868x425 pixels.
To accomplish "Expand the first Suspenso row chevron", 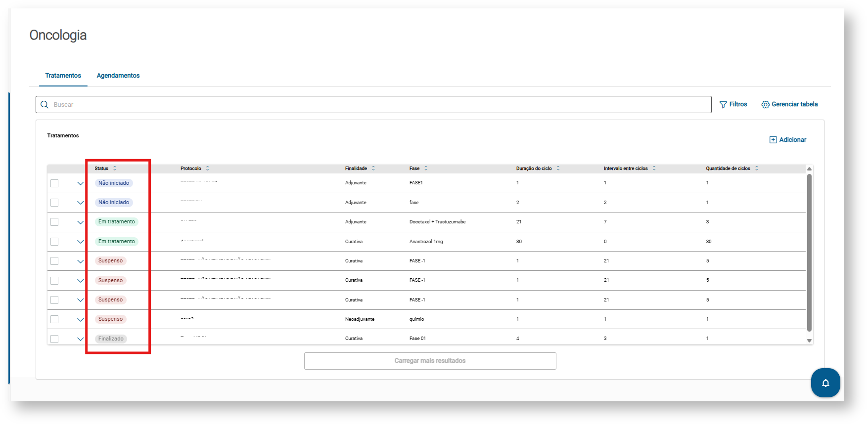I will 80,261.
